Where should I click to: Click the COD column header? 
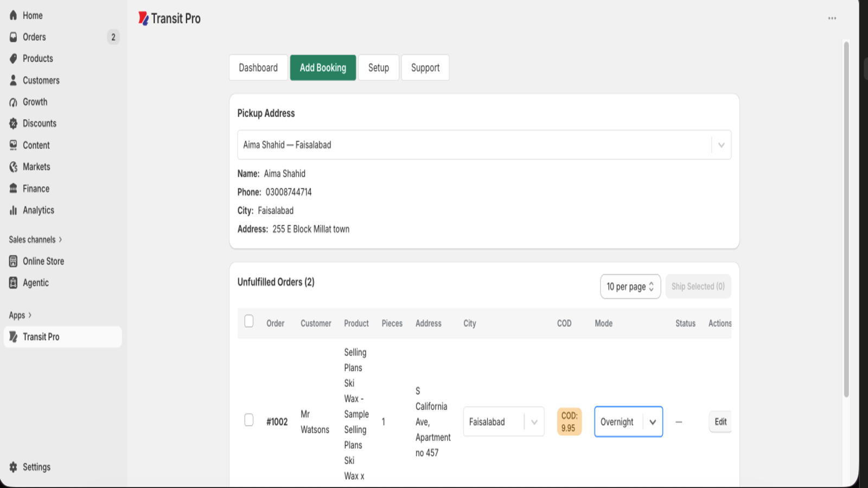pos(564,323)
